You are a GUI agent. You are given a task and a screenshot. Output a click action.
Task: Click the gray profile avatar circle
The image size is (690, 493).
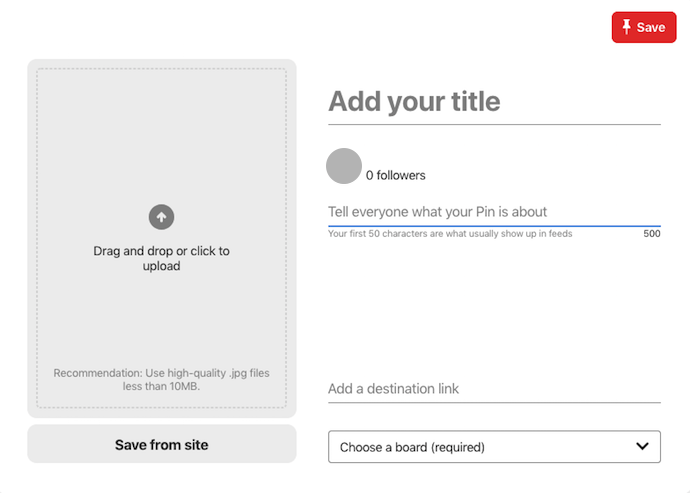click(x=344, y=166)
